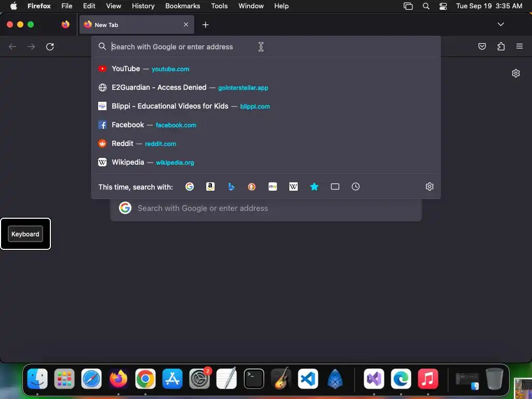Image resolution: width=532 pixels, height=399 pixels.
Task: Reload the current page
Action: pyautogui.click(x=50, y=46)
